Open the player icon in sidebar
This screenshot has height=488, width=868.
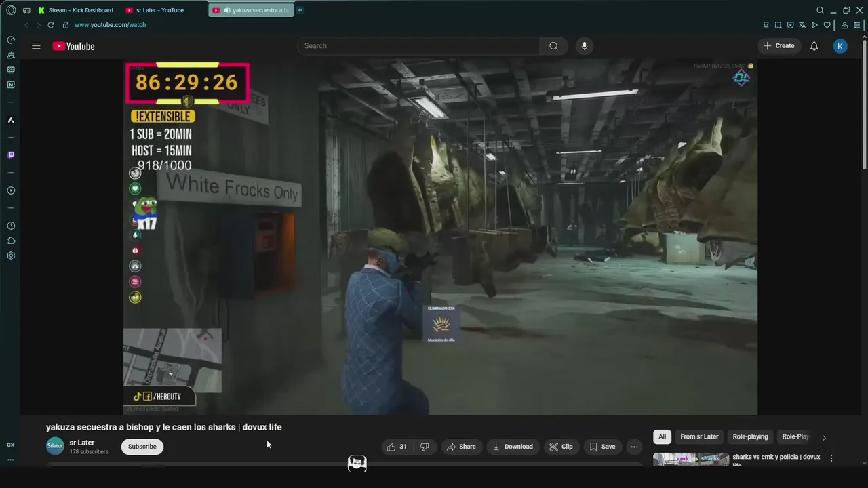[x=11, y=190]
